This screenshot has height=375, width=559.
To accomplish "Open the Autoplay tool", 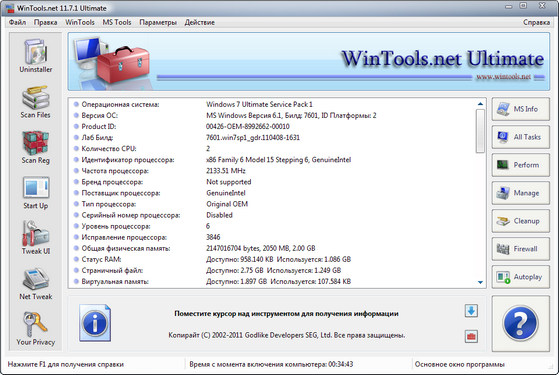I will point(520,277).
